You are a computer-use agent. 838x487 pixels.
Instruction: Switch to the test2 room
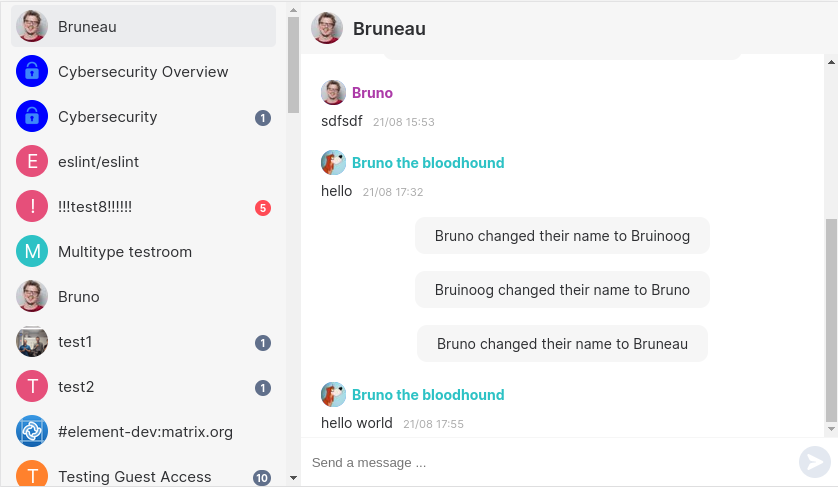pos(76,387)
